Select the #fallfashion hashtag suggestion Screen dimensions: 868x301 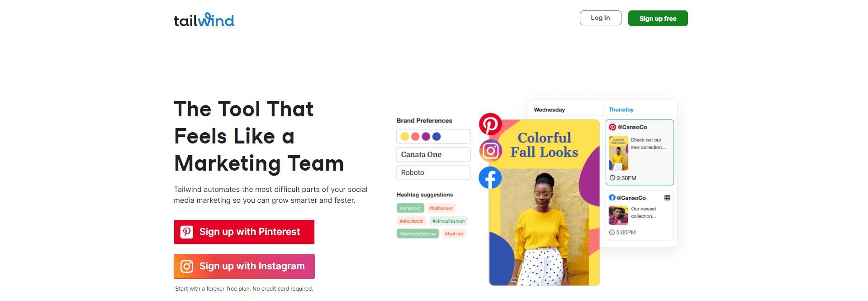[x=441, y=208]
